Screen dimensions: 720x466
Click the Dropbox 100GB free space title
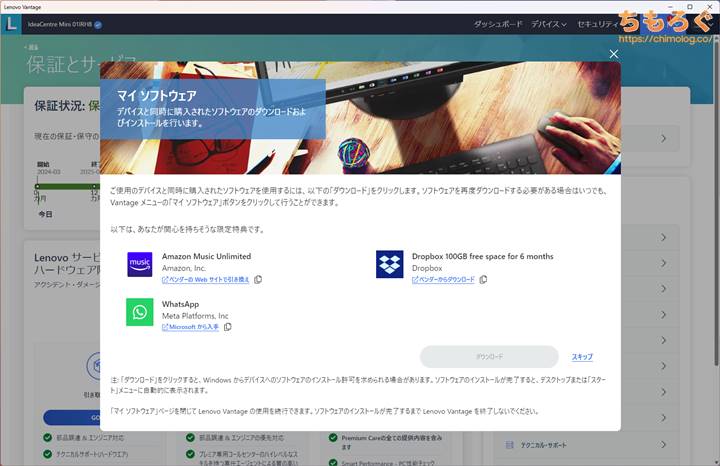point(483,256)
